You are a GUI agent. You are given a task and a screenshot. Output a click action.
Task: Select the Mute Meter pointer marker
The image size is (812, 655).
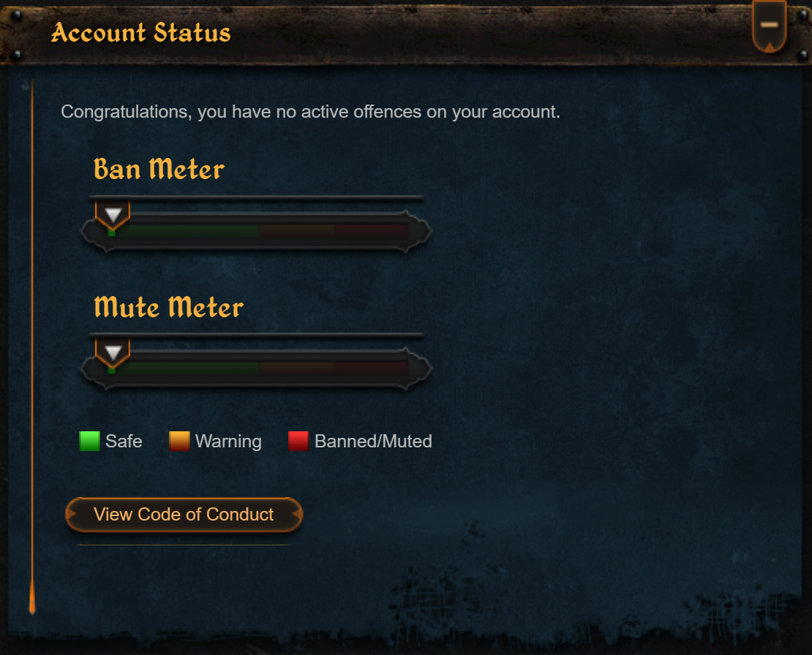[113, 352]
